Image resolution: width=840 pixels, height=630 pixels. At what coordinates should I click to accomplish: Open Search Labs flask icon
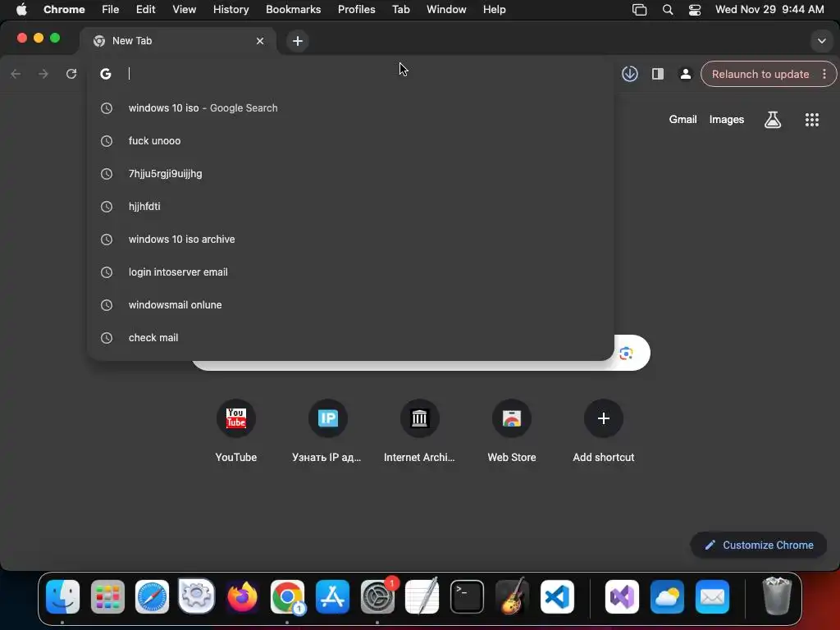click(x=772, y=120)
